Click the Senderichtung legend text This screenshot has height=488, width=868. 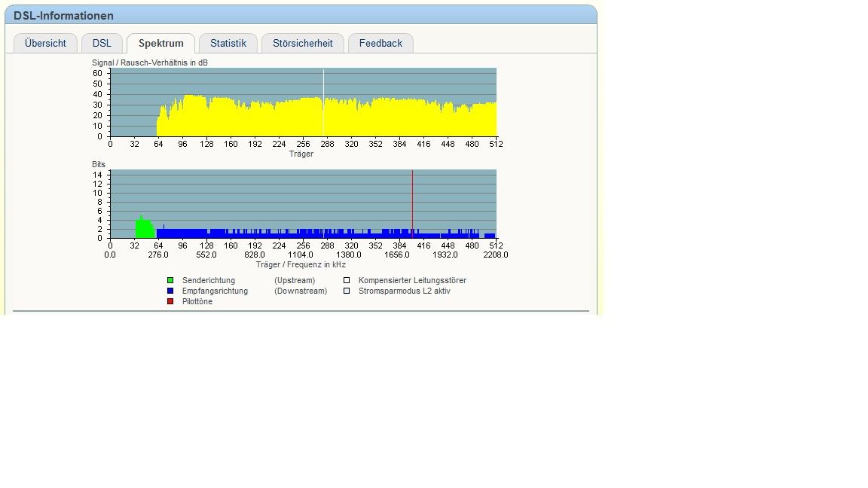(209, 280)
